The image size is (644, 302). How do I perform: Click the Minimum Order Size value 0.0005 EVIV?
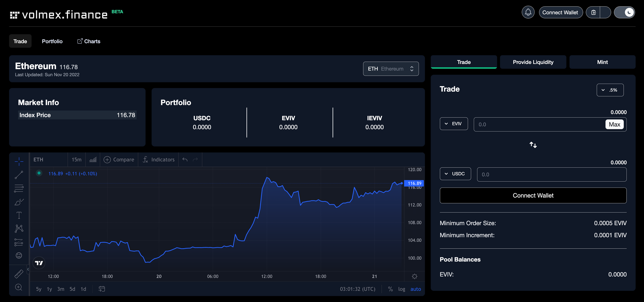point(610,223)
